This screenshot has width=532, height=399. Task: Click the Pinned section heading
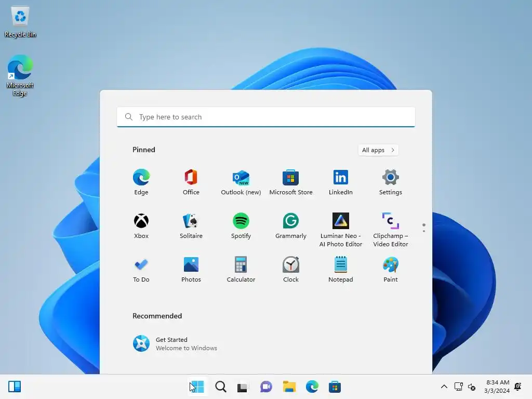pos(144,150)
